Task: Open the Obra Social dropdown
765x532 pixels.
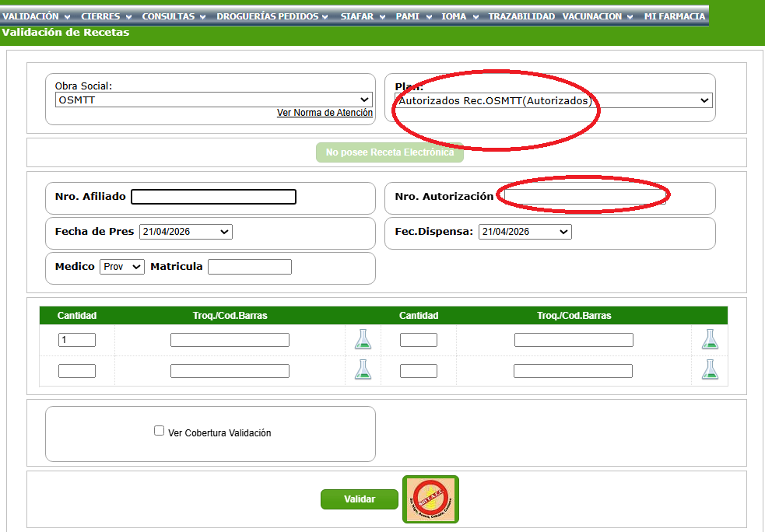Action: coord(213,100)
